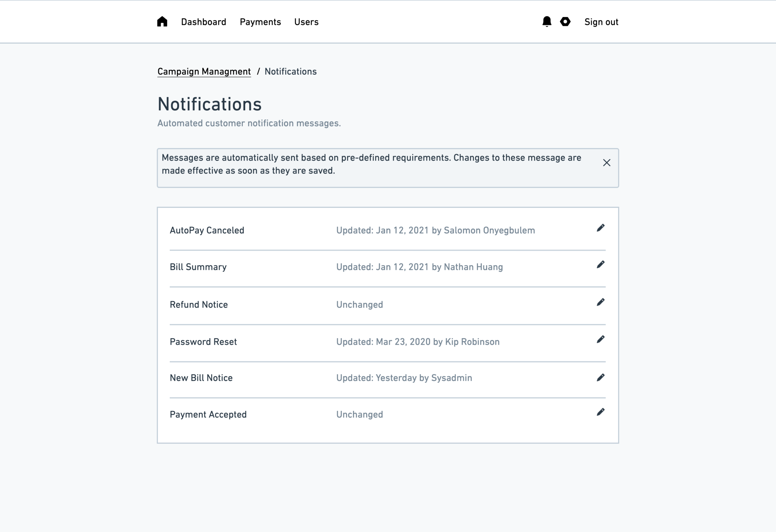
Task: Edit the Bill Summary notification
Action: coord(600,265)
